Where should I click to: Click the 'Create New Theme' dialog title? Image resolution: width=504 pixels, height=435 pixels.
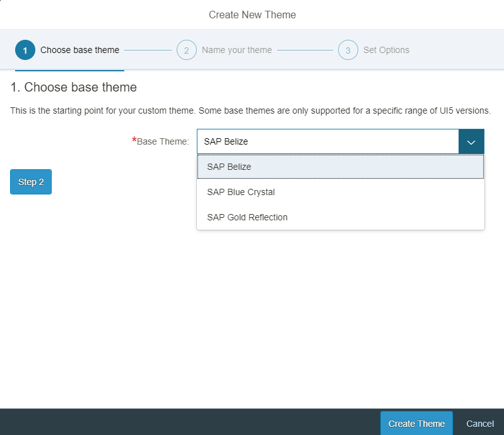252,15
